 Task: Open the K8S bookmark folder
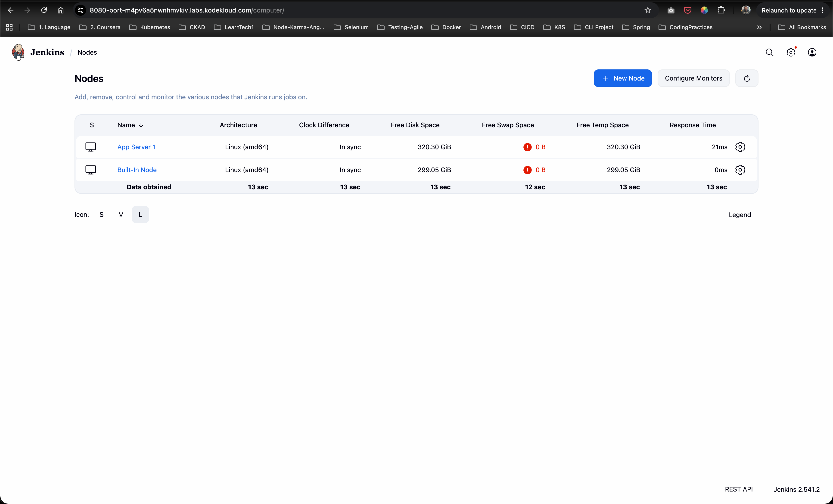coord(554,27)
